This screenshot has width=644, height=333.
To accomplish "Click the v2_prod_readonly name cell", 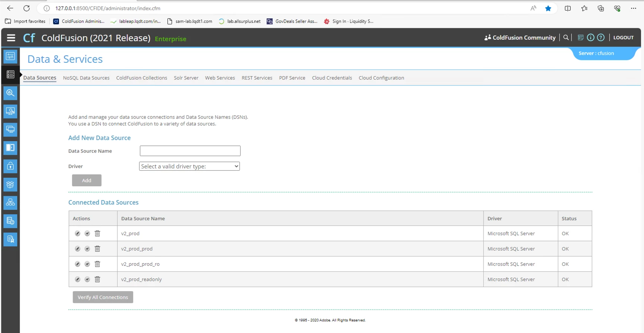I will pyautogui.click(x=300, y=279).
